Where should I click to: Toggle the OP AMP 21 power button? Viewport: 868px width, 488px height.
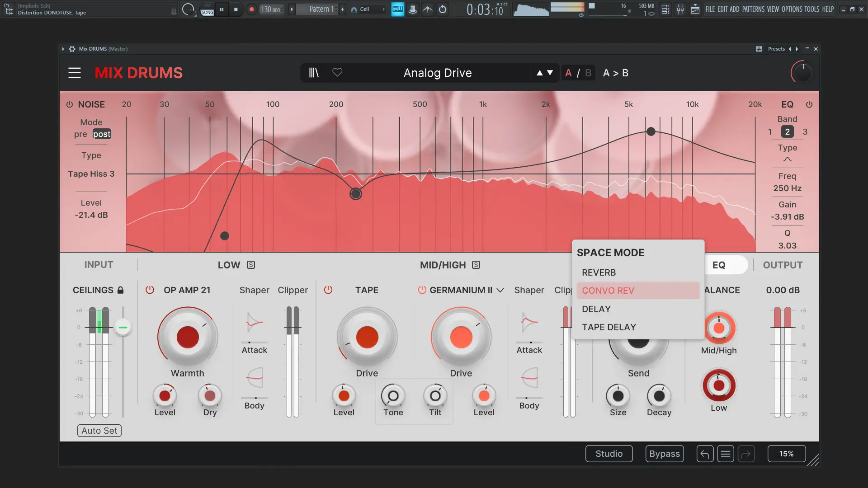click(150, 290)
